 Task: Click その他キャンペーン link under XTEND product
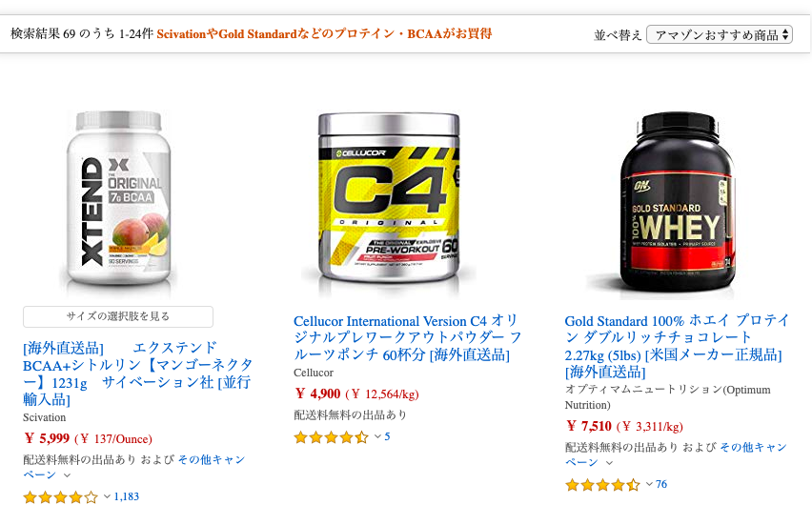(x=133, y=467)
